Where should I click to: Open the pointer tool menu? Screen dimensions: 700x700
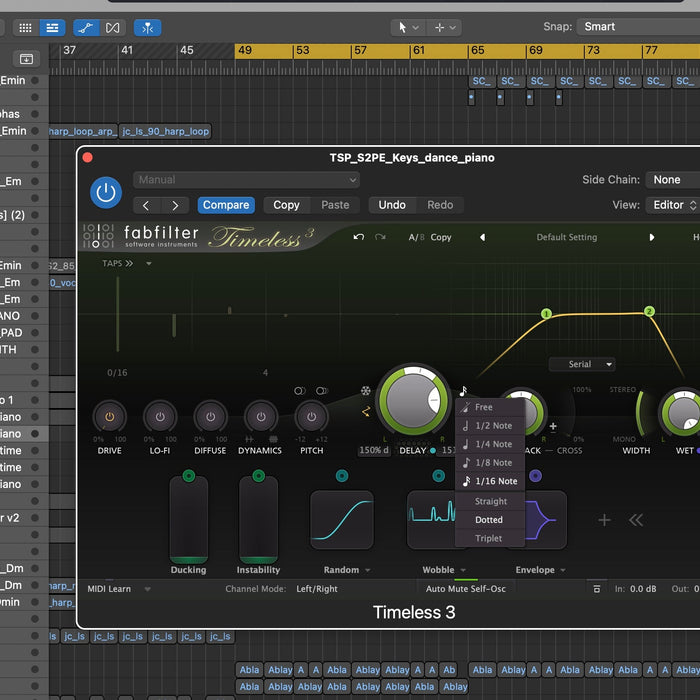click(408, 28)
